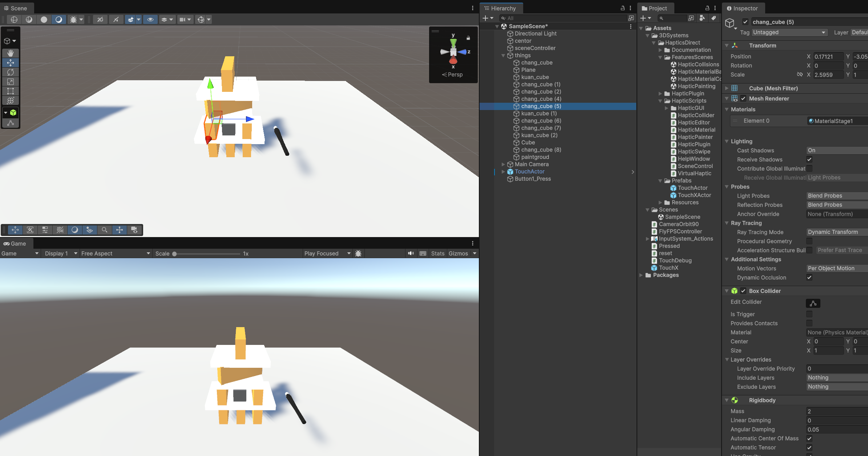Click the Edit Collider button in Inspector

point(813,303)
